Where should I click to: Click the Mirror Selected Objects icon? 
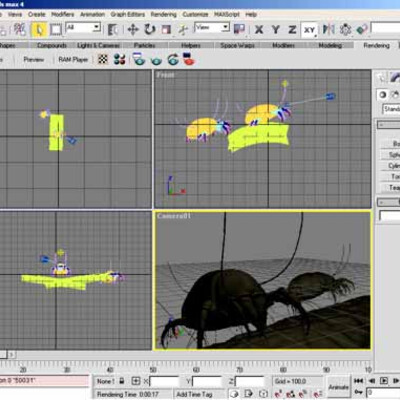pos(329,30)
